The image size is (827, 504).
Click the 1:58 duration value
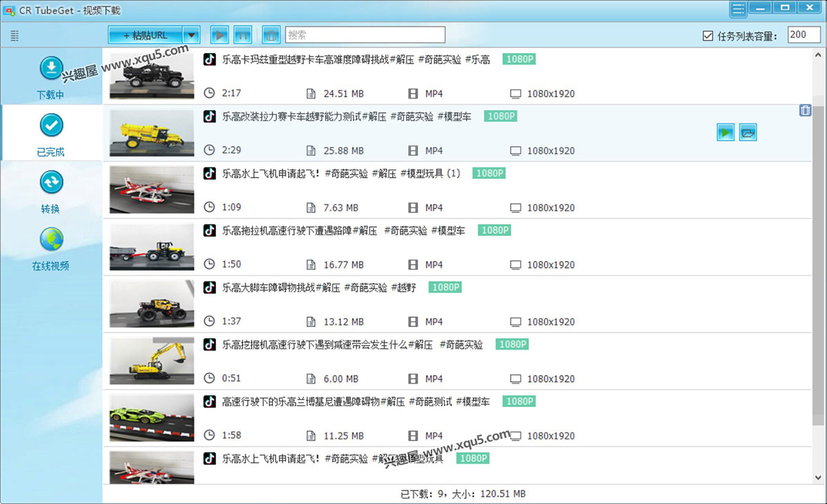232,436
